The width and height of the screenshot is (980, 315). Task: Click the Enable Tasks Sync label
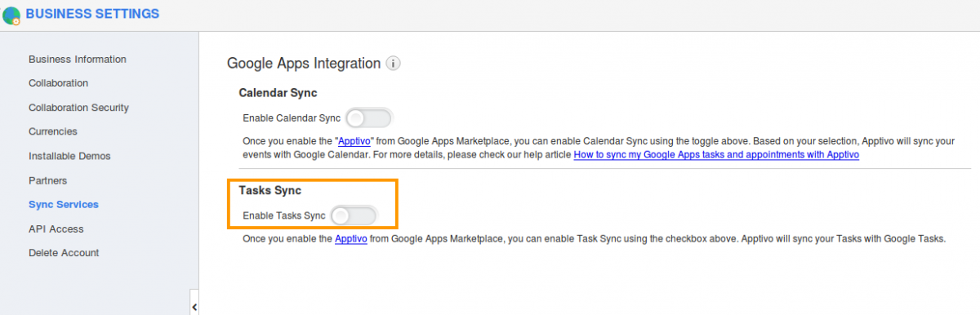pyautogui.click(x=284, y=215)
